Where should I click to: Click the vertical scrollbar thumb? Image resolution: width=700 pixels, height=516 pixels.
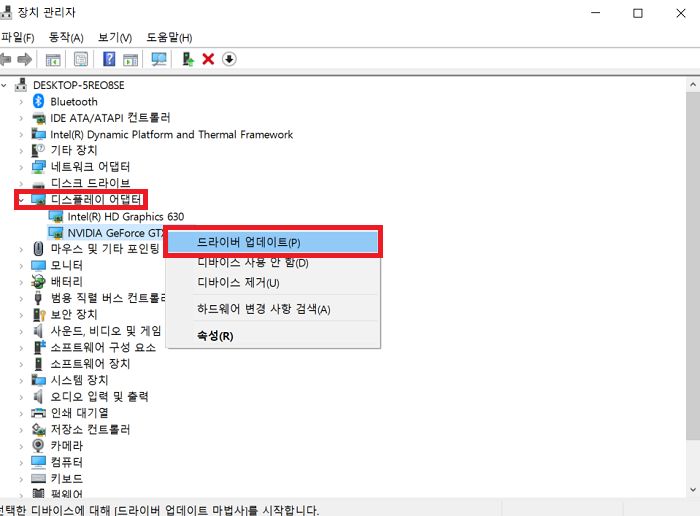(x=693, y=264)
